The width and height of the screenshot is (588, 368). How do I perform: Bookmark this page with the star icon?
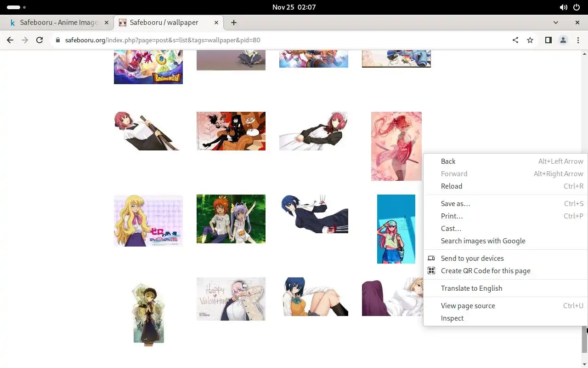coord(530,40)
